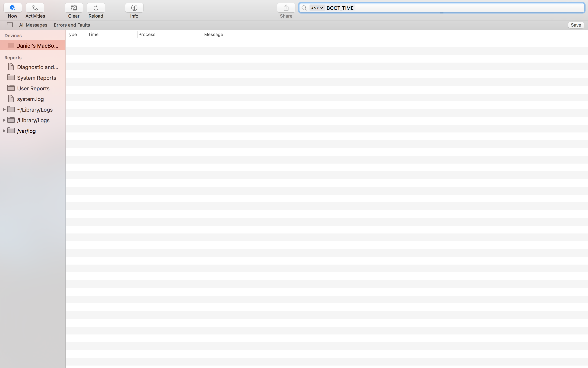Click the document icon beside system.log

(11, 99)
